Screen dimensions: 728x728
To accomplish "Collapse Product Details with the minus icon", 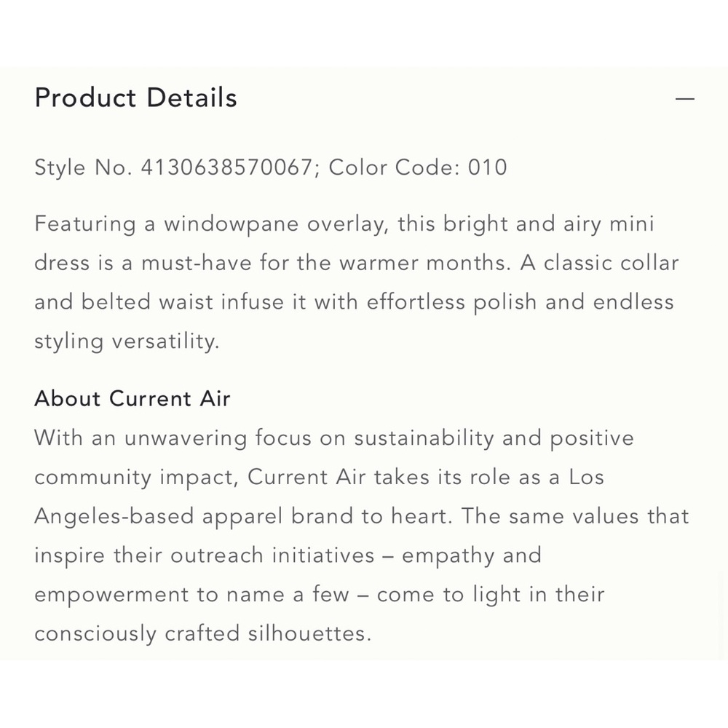I will [x=685, y=99].
